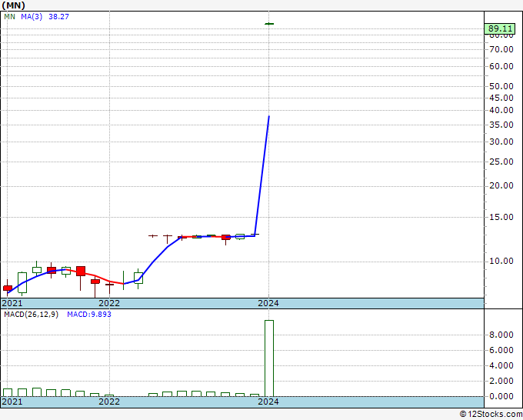Click the MACD(26,12,9) indicator label

pyautogui.click(x=31, y=315)
